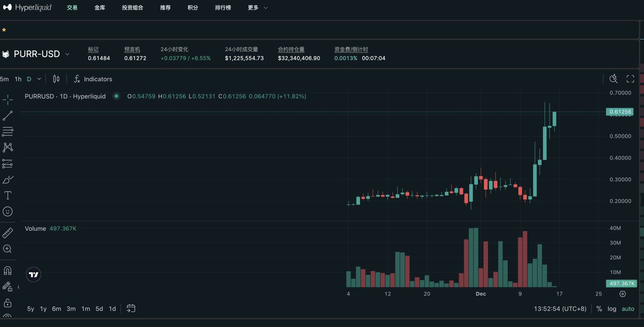Click the 预言机 oracle price label

(x=132, y=49)
